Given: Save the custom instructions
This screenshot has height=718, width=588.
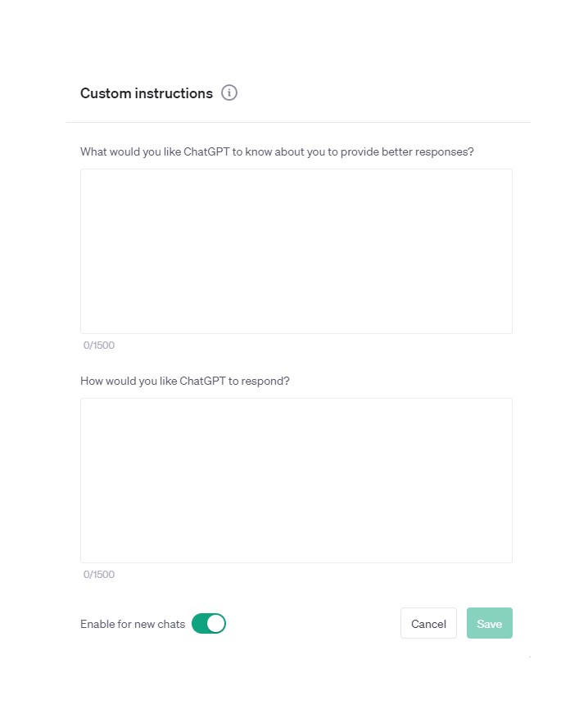Looking at the screenshot, I should pos(490,623).
